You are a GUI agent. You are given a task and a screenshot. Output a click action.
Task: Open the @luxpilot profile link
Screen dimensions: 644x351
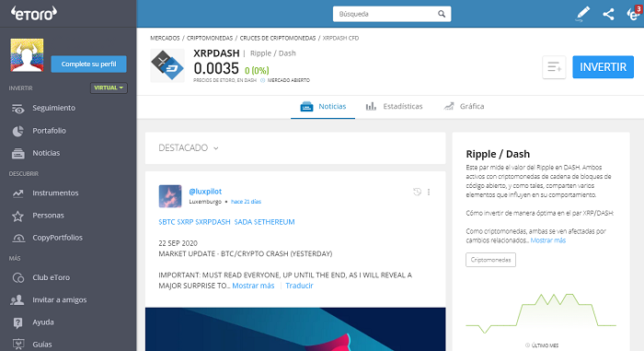tap(205, 192)
